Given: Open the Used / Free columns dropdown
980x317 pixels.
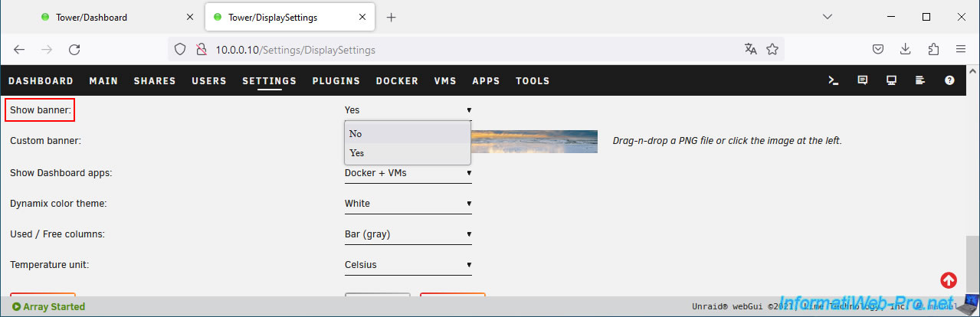Looking at the screenshot, I should point(408,234).
